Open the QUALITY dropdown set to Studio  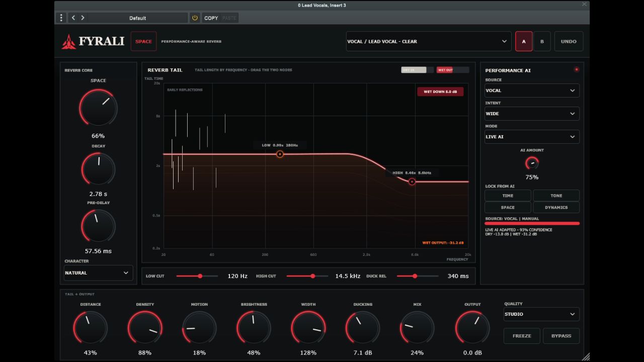(541, 314)
